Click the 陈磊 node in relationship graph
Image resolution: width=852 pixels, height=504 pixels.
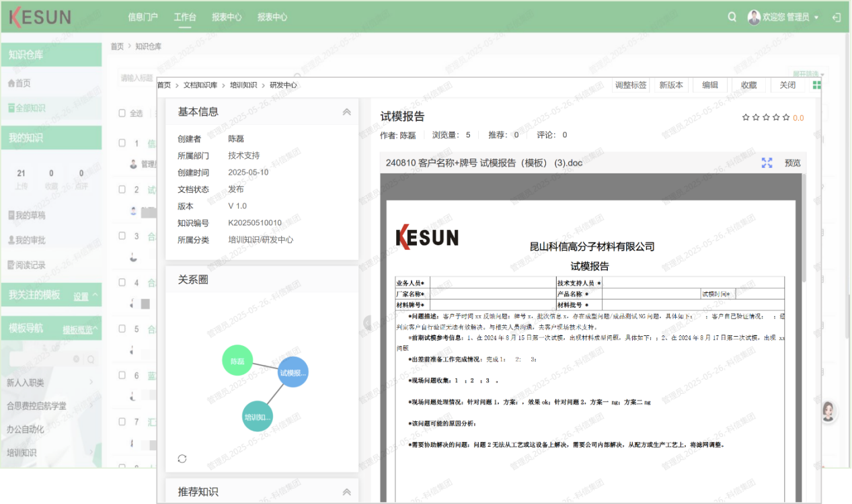click(x=237, y=361)
